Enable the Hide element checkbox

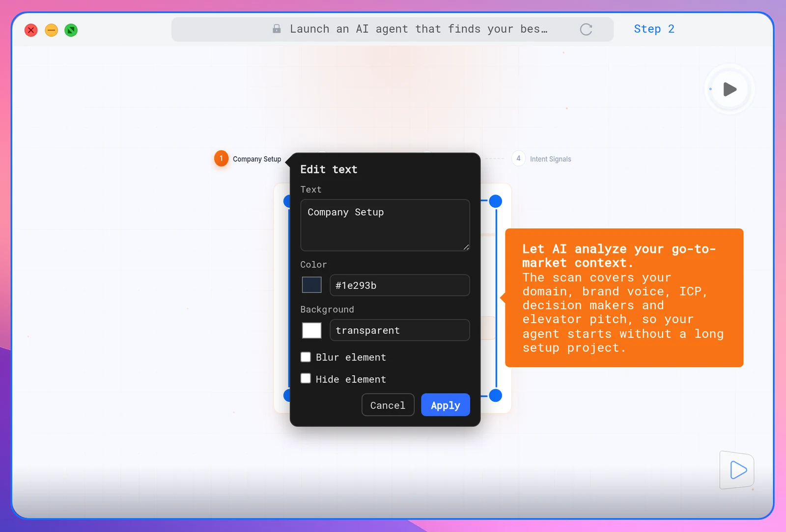pyautogui.click(x=306, y=379)
